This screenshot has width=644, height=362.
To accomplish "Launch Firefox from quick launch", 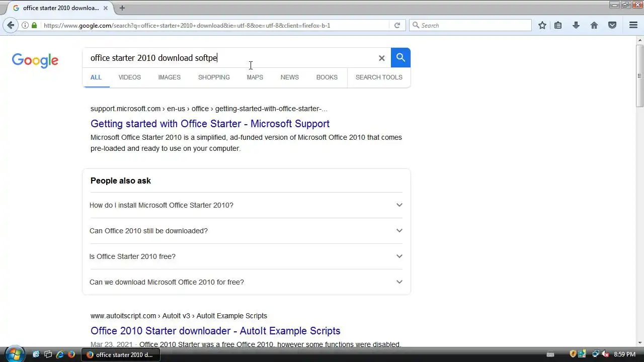I will (71, 354).
